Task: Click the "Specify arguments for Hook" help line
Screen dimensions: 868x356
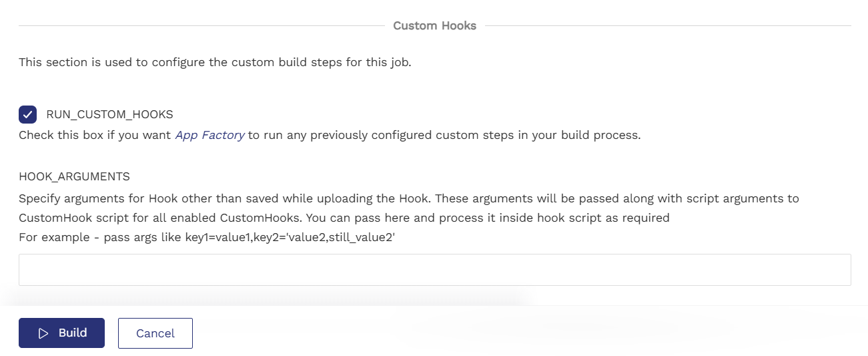Action: (267, 198)
